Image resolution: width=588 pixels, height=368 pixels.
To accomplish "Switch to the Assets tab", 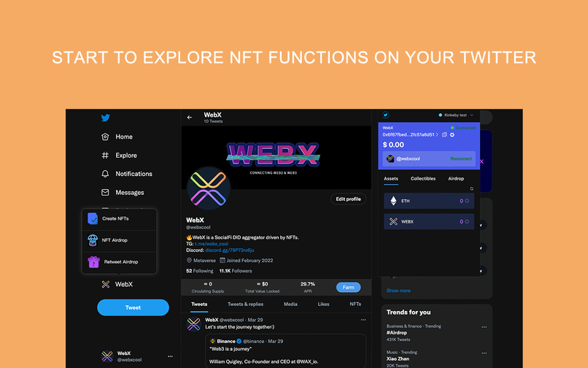I will coord(391,179).
